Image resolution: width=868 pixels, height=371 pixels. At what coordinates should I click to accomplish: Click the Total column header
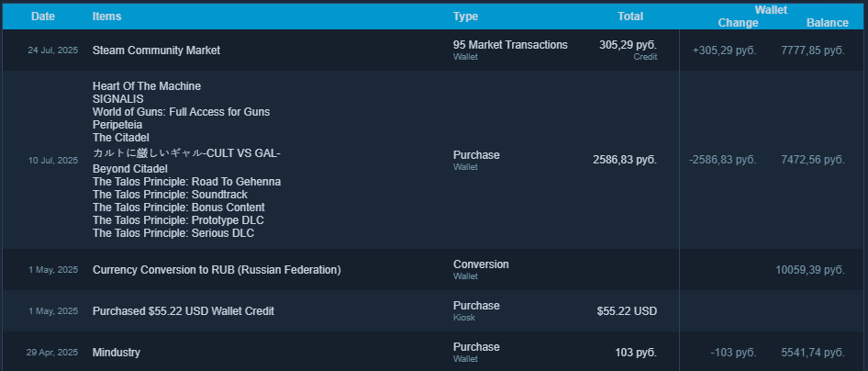click(x=630, y=17)
